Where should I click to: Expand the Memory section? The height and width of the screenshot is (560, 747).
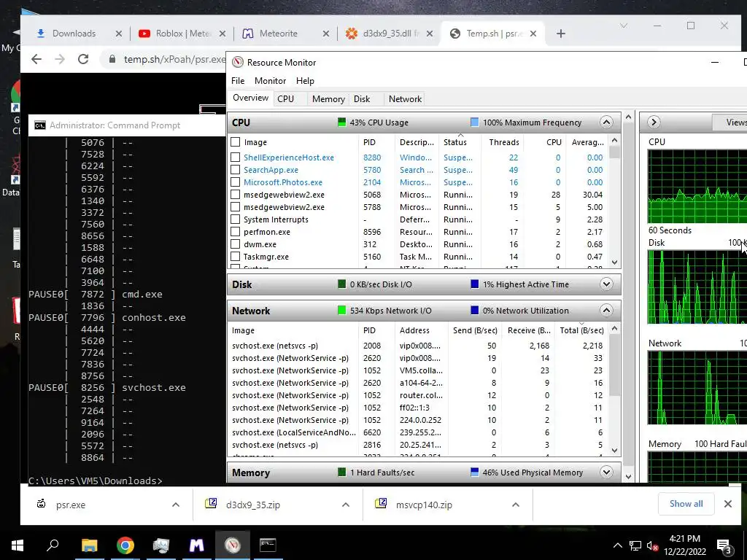[606, 472]
